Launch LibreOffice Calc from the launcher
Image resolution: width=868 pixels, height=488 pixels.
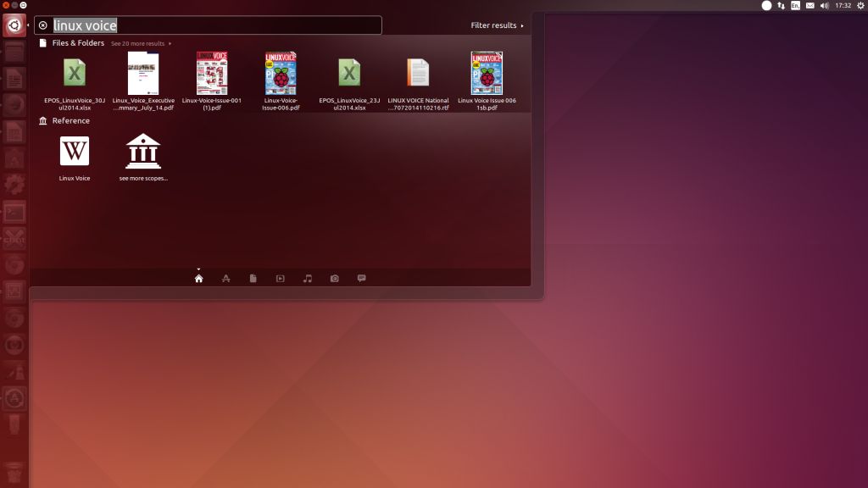(14, 132)
